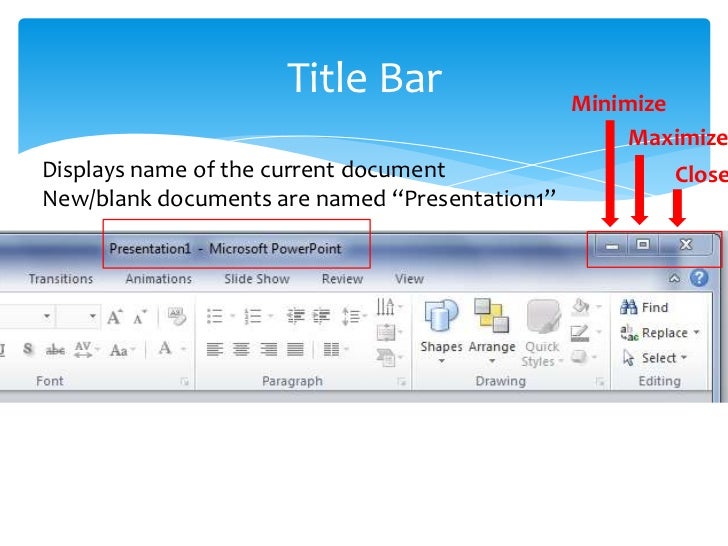Click the Text Direction icon
This screenshot has height=546, width=728.
[385, 306]
